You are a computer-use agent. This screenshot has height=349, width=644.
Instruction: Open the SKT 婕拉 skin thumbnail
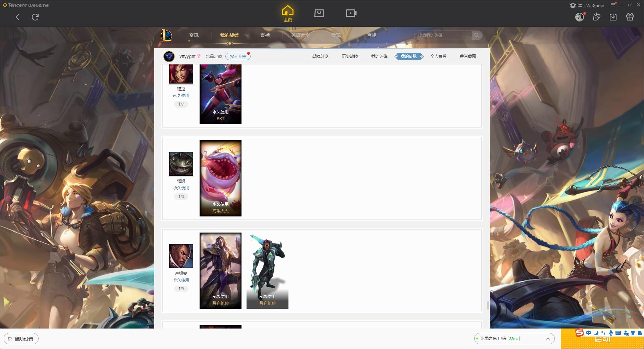point(220,94)
